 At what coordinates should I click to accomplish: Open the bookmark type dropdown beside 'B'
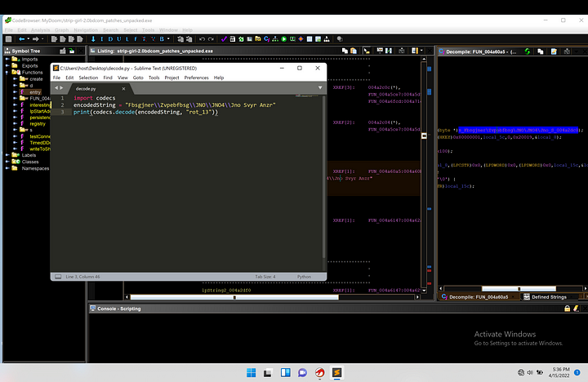point(168,39)
